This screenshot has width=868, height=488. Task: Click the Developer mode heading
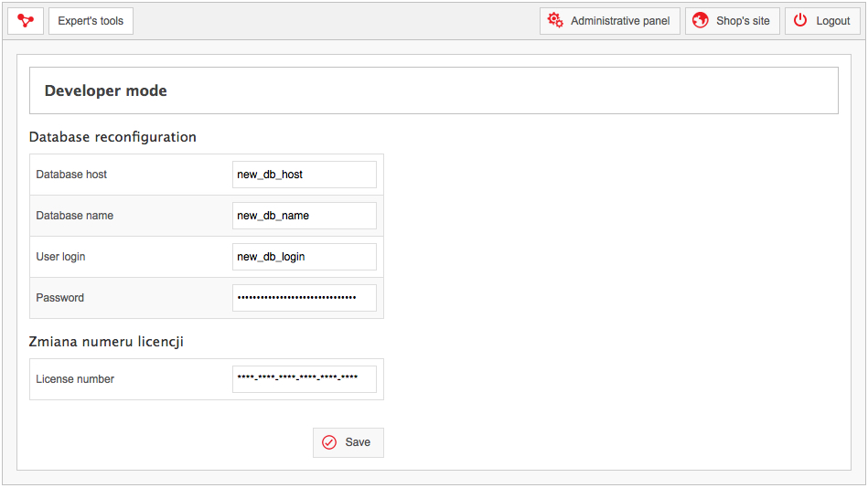[106, 90]
